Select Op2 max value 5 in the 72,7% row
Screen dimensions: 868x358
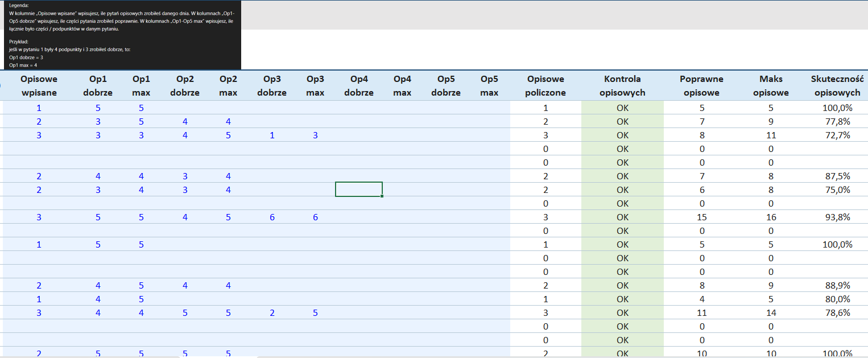coord(228,135)
